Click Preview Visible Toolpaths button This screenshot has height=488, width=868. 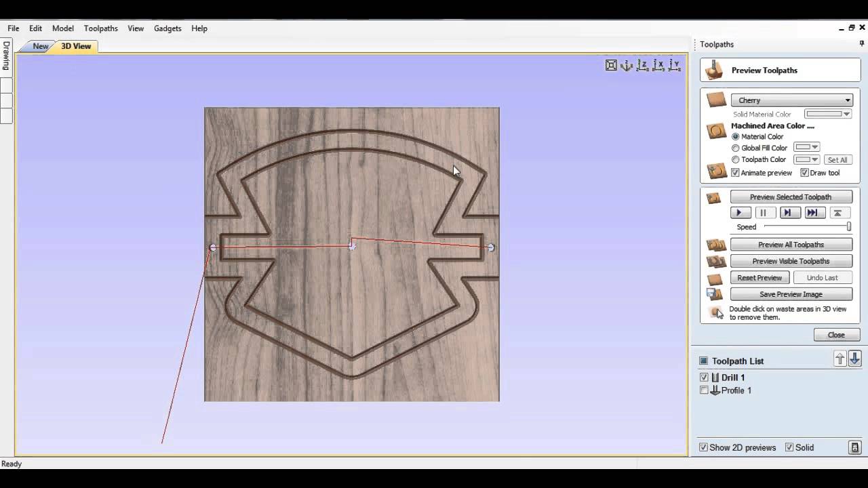tap(791, 261)
